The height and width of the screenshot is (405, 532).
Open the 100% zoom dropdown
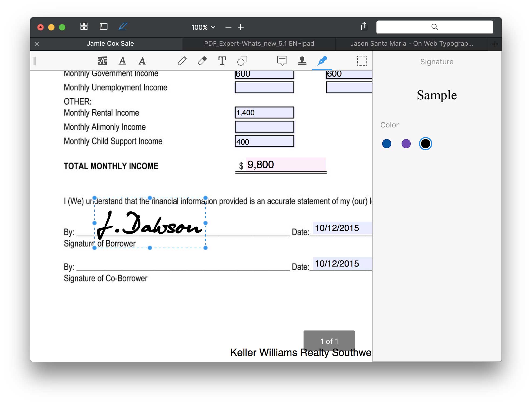[x=203, y=27]
